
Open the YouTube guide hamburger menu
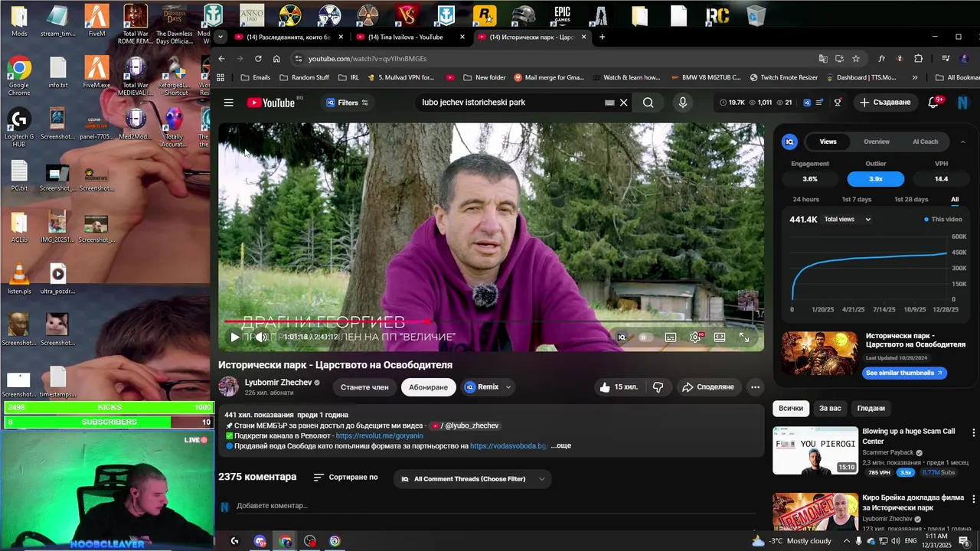(x=228, y=103)
